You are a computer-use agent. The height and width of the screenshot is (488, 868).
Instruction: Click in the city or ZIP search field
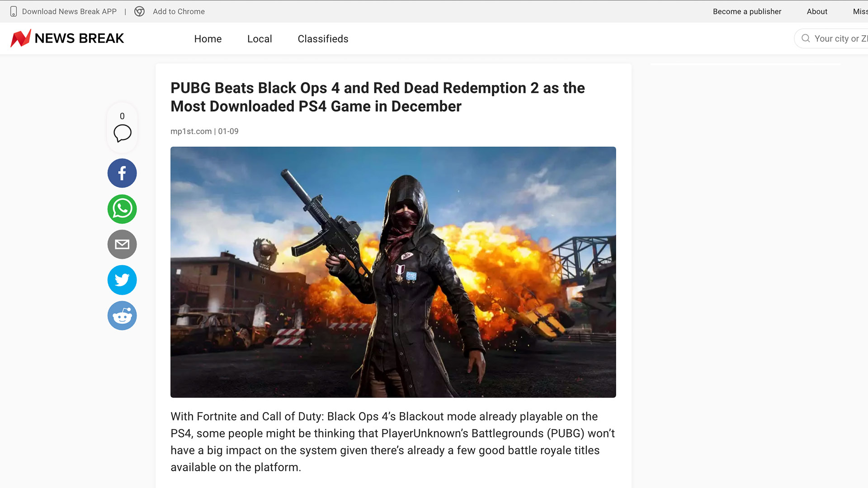[x=832, y=38]
